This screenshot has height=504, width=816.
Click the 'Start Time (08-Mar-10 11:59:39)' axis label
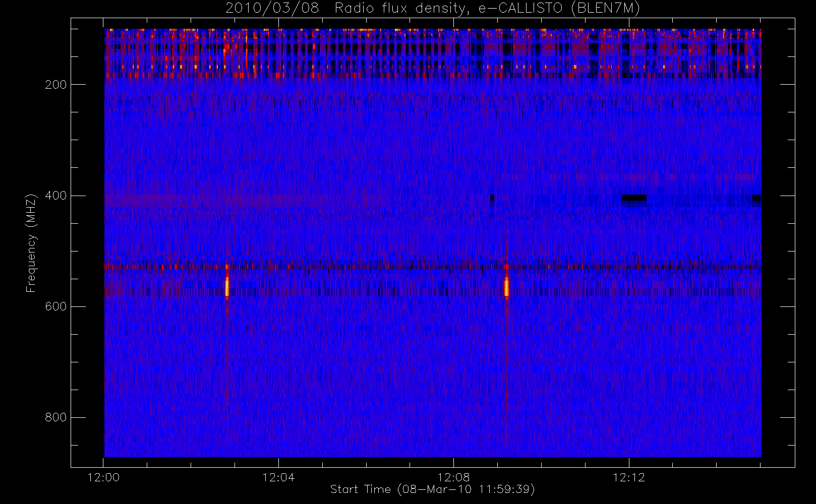pos(432,489)
